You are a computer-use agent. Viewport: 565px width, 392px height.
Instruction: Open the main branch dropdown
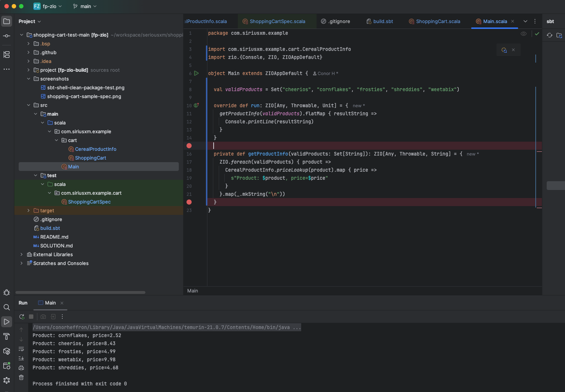(x=85, y=6)
